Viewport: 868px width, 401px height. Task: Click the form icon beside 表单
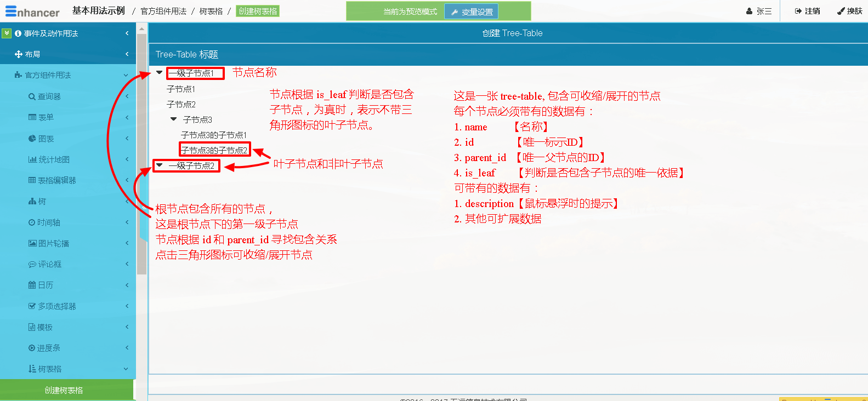coord(32,117)
